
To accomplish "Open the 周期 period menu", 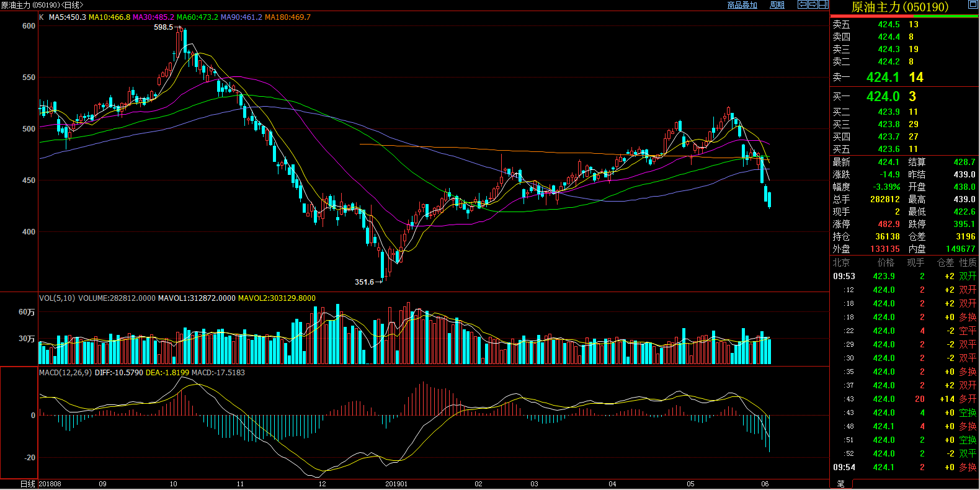I will tap(777, 5).
